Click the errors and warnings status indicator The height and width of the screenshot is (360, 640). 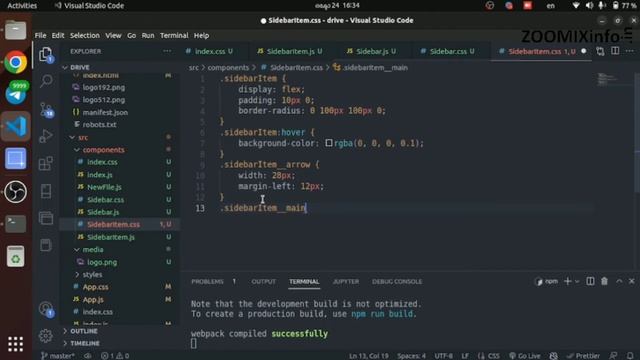[x=115, y=356]
